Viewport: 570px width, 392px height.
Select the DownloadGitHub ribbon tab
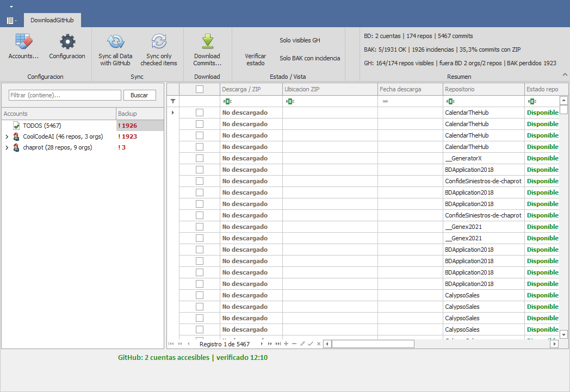(x=52, y=20)
